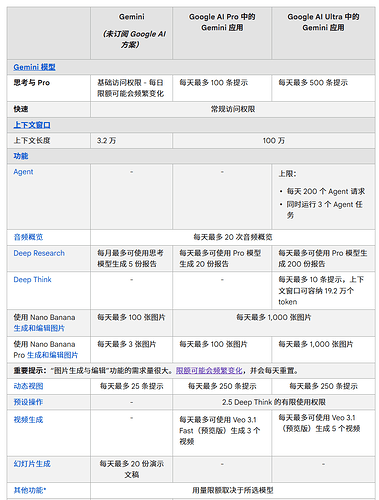The height and width of the screenshot is (500, 379).
Task: Select the 常规访问权限 cell
Action: [233, 109]
